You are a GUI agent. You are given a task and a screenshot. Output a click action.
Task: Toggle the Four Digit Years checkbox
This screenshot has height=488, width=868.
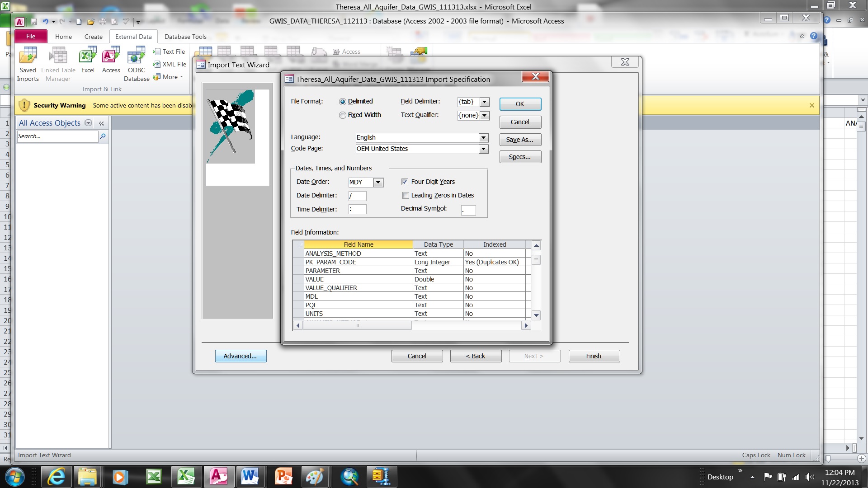[x=405, y=182]
